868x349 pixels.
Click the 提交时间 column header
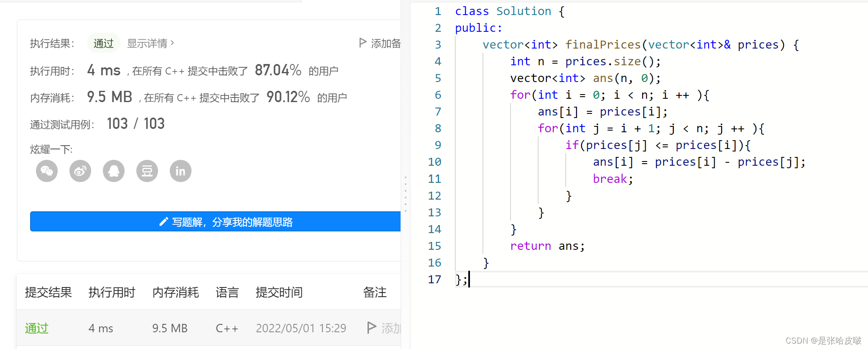coord(279,292)
